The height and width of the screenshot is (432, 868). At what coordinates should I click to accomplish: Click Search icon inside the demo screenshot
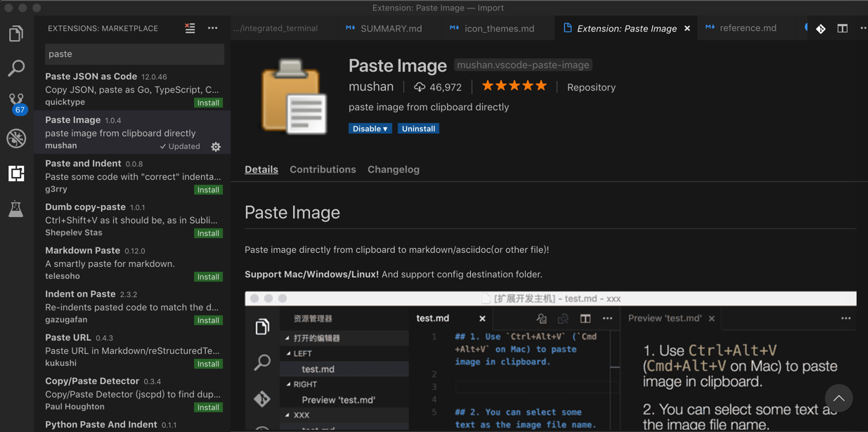[x=262, y=362]
